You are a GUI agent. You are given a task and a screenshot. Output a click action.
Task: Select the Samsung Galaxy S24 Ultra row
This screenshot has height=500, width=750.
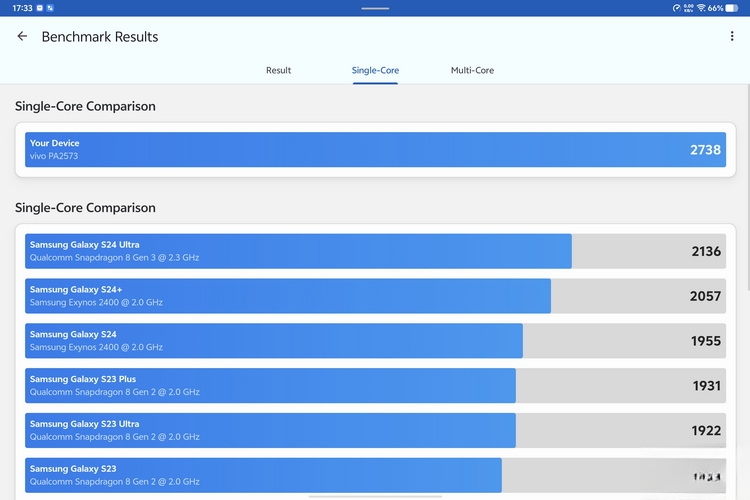pos(375,251)
